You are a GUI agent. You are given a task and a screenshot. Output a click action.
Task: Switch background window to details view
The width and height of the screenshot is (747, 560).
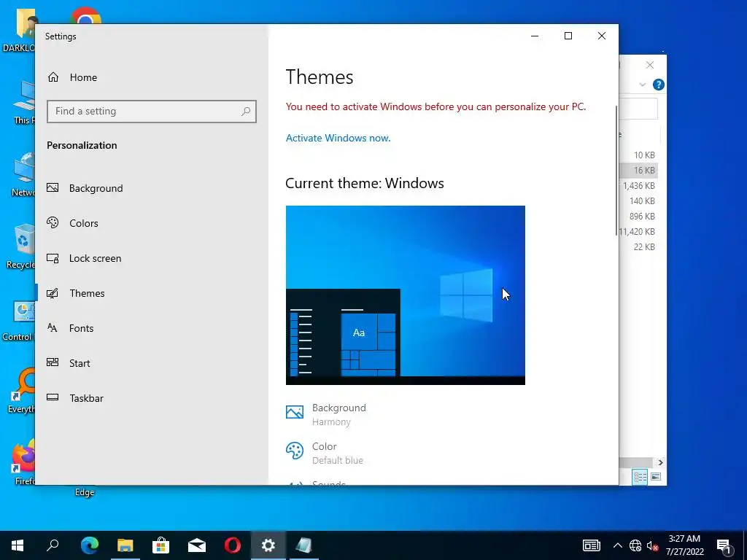coord(640,477)
